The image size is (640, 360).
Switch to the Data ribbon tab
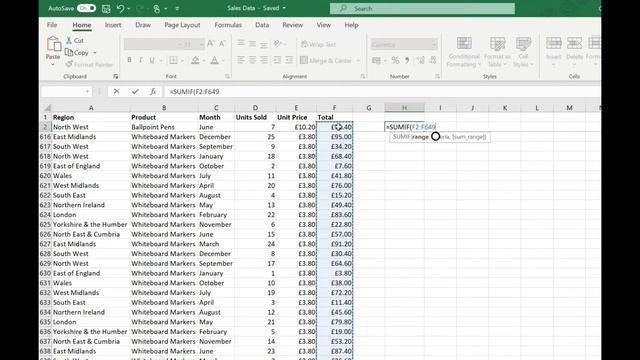click(x=262, y=25)
